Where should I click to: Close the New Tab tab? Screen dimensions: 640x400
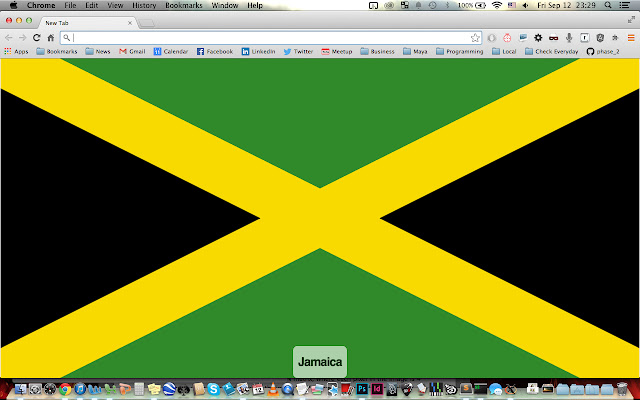(x=130, y=23)
